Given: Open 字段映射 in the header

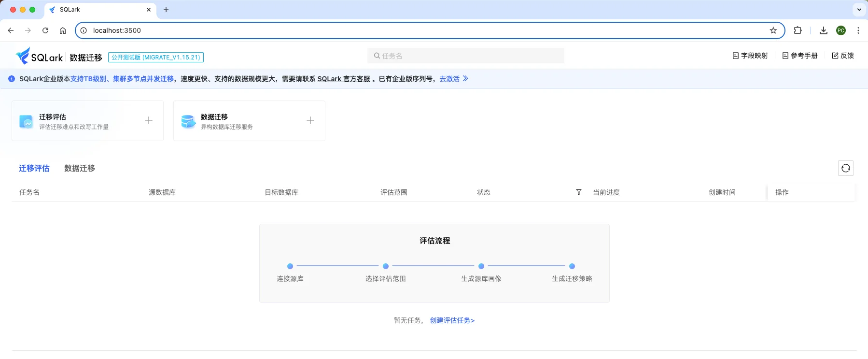Looking at the screenshot, I should coord(750,56).
